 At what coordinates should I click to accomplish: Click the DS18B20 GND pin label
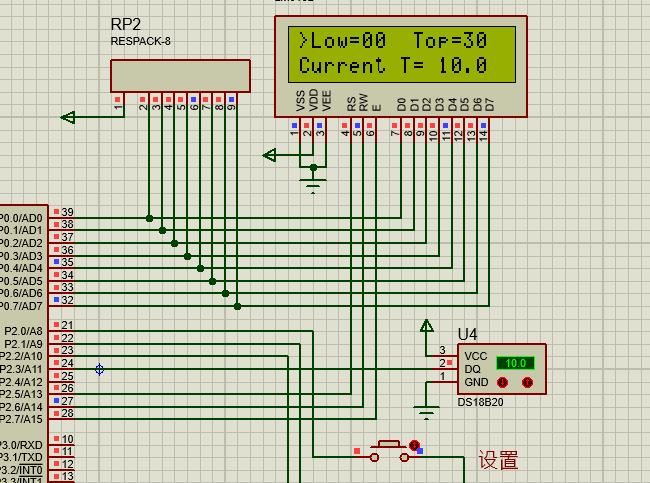click(x=476, y=382)
